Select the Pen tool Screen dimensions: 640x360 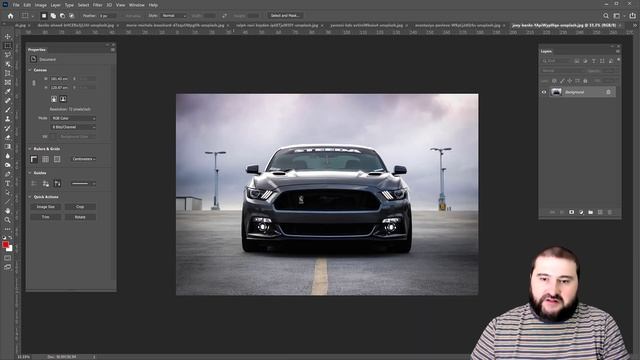coord(7,174)
